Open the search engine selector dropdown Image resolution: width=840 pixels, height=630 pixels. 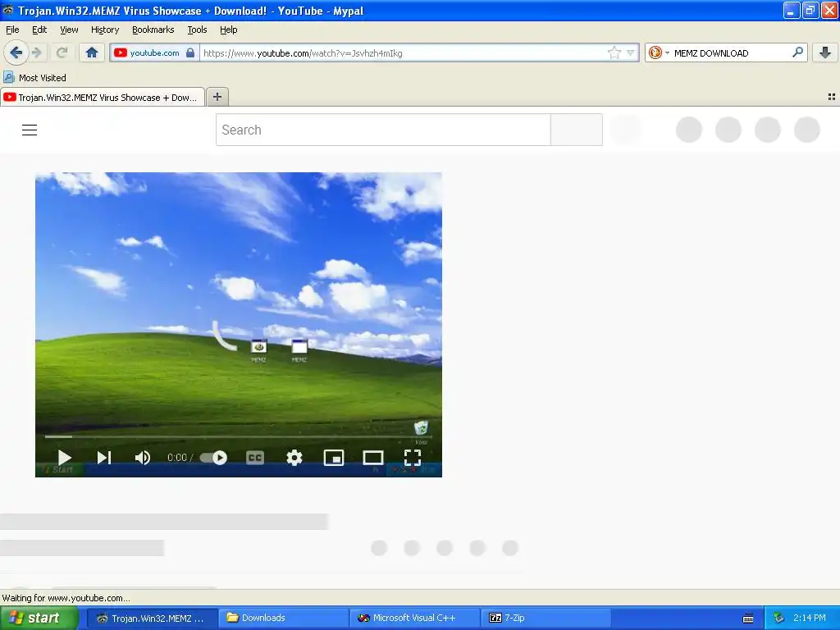click(x=659, y=52)
